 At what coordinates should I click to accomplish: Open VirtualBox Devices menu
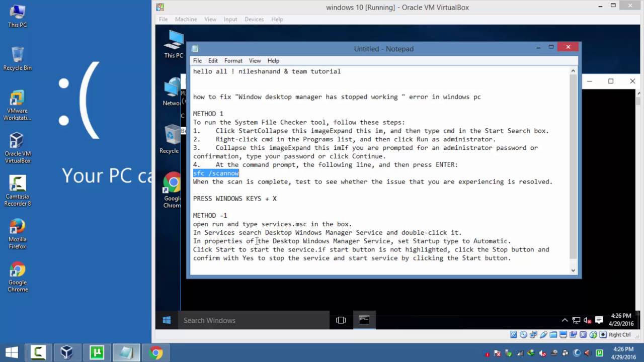click(254, 19)
